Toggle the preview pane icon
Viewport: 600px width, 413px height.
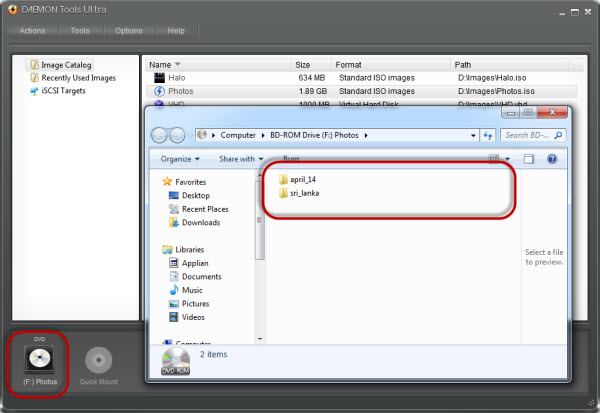click(x=528, y=159)
